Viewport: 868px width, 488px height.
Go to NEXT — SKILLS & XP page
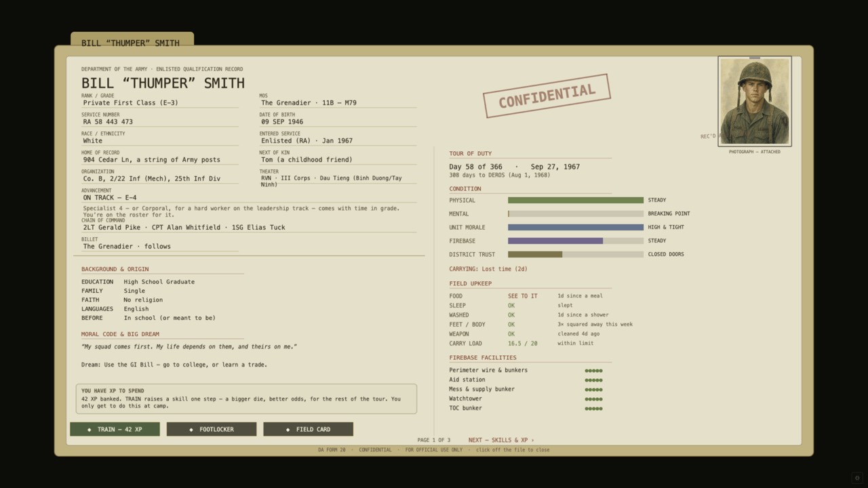point(501,440)
